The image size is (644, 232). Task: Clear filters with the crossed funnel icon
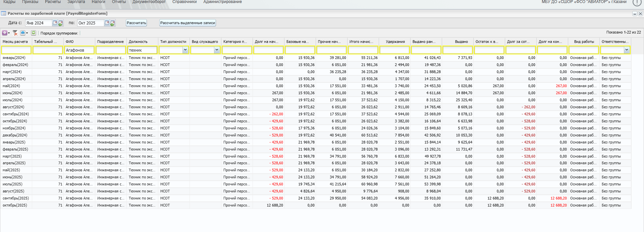[x=15, y=33]
